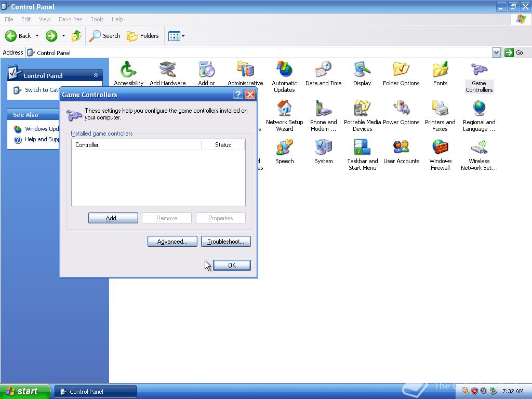
Task: Toggle the Folders toolbar button
Action: pyautogui.click(x=142, y=36)
